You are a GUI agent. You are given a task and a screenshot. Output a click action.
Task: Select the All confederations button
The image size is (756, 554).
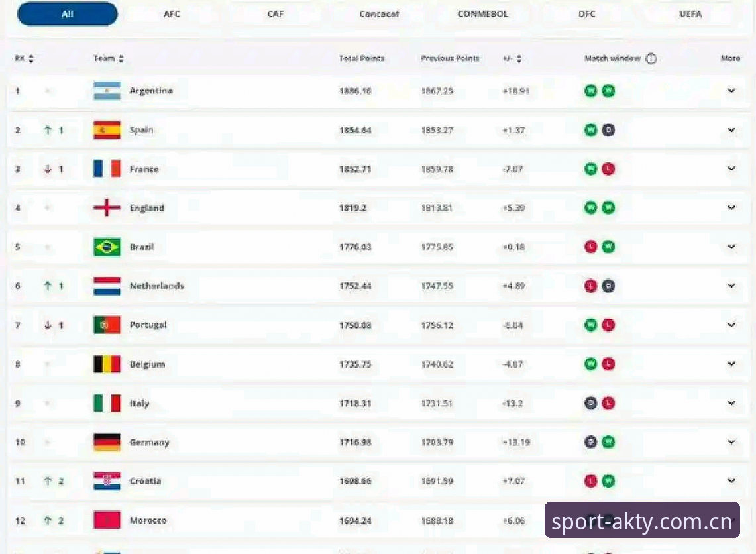68,14
